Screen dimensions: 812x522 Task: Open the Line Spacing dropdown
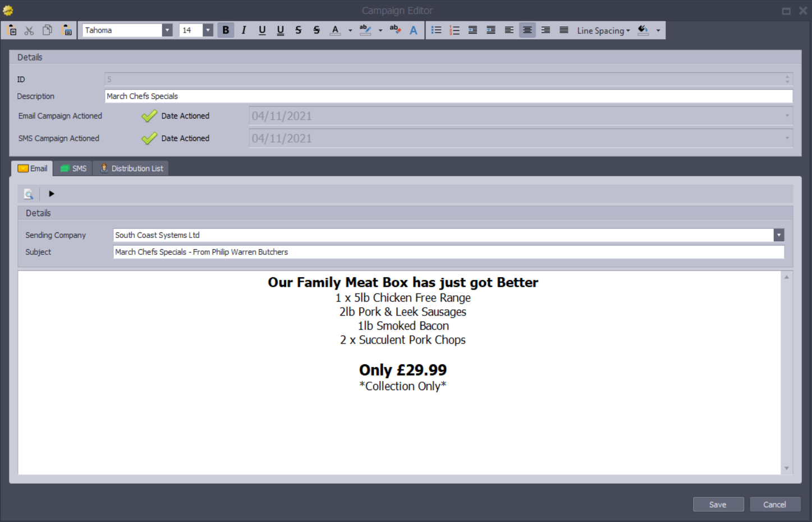click(x=603, y=31)
